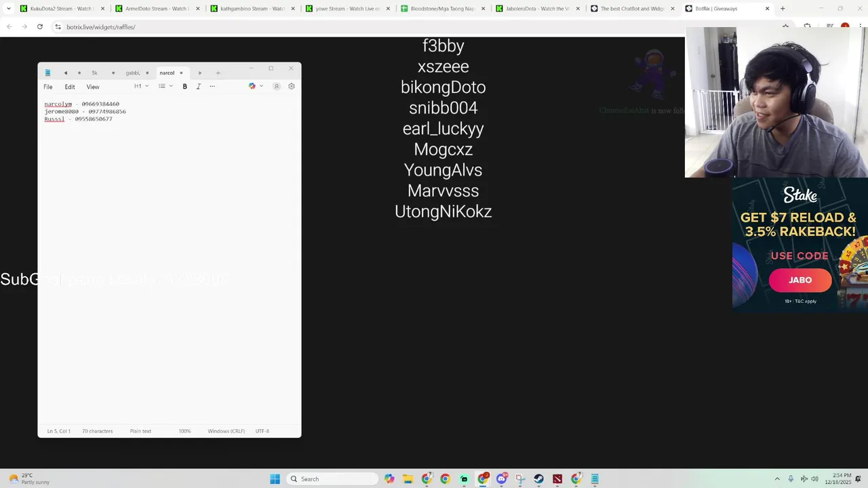
Task: Click the Ln 5, Col 1 status entry
Action: click(58, 431)
